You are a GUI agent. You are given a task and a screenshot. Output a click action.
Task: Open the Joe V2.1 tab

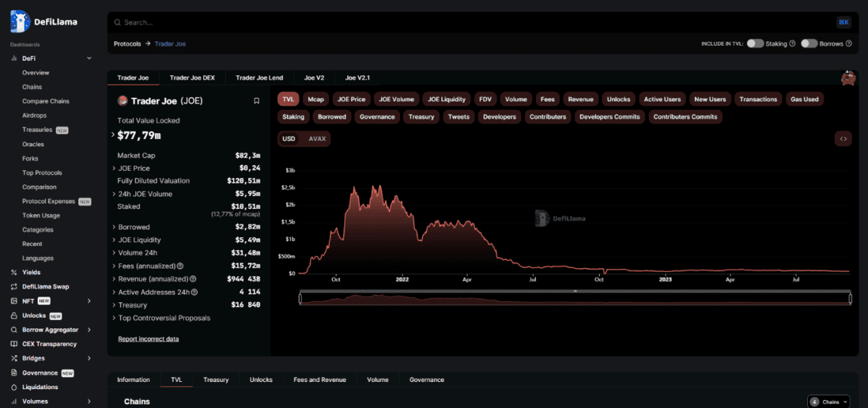coord(357,77)
